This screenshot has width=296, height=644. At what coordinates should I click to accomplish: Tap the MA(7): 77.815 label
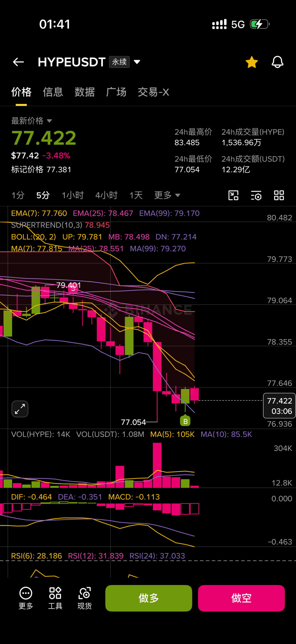[37, 249]
